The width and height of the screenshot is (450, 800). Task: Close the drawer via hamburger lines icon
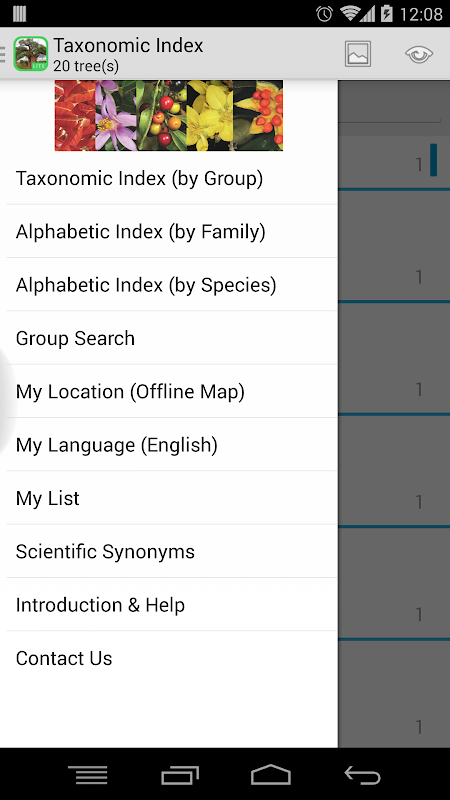3,54
